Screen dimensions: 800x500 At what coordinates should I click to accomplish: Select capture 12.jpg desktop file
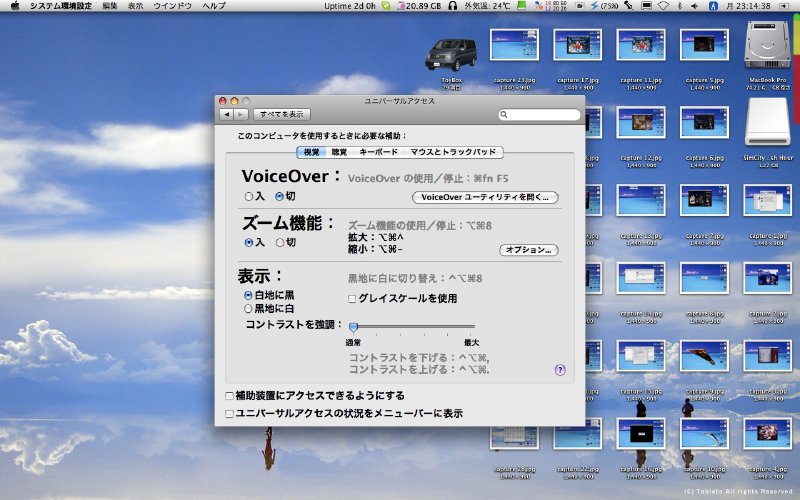tap(641, 122)
